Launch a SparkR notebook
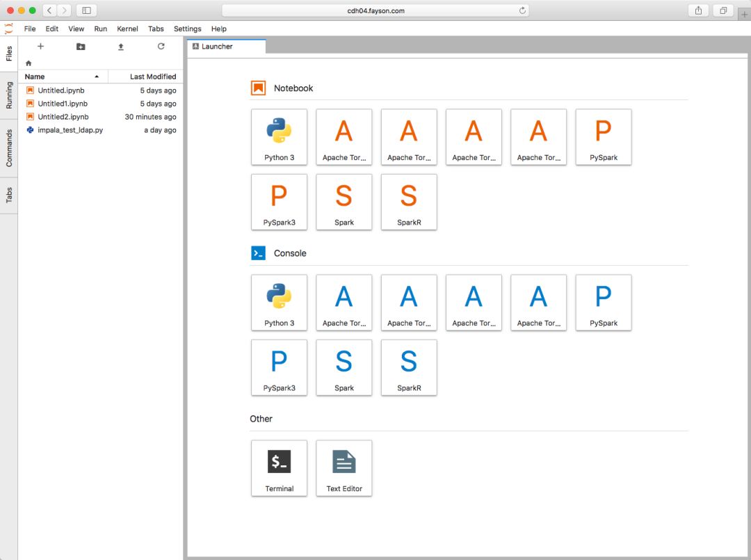The width and height of the screenshot is (751, 560). (x=409, y=202)
